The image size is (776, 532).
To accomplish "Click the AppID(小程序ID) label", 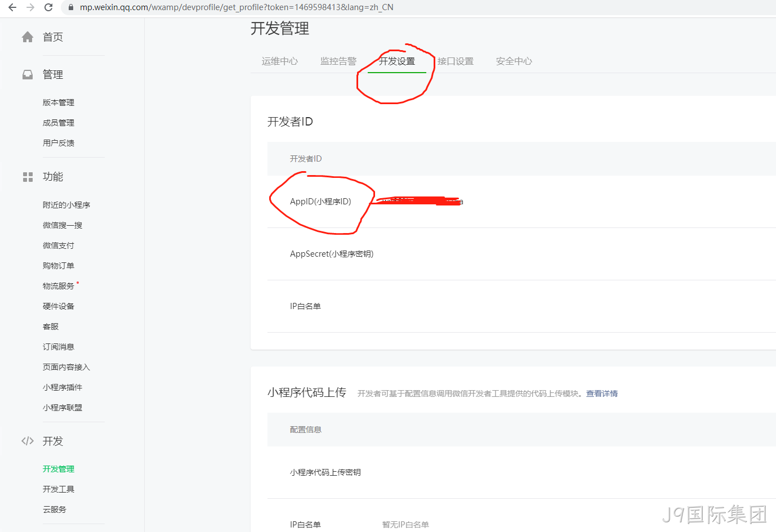I will 320,202.
